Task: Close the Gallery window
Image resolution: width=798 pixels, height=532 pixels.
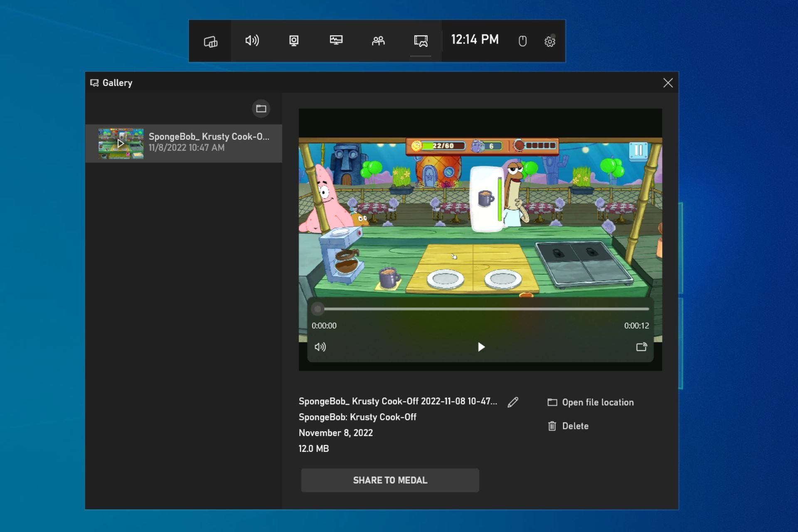Action: point(667,83)
